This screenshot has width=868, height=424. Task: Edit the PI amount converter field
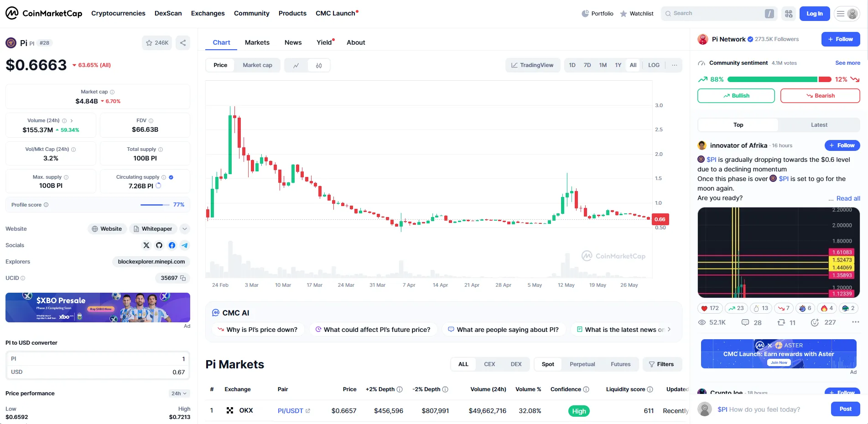tap(98, 359)
